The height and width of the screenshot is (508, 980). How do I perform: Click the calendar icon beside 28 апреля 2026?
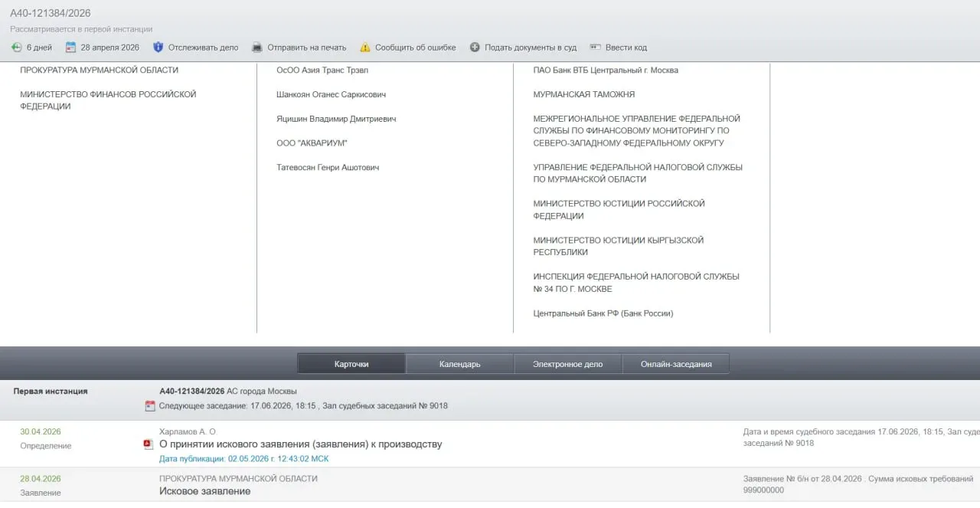click(x=70, y=48)
